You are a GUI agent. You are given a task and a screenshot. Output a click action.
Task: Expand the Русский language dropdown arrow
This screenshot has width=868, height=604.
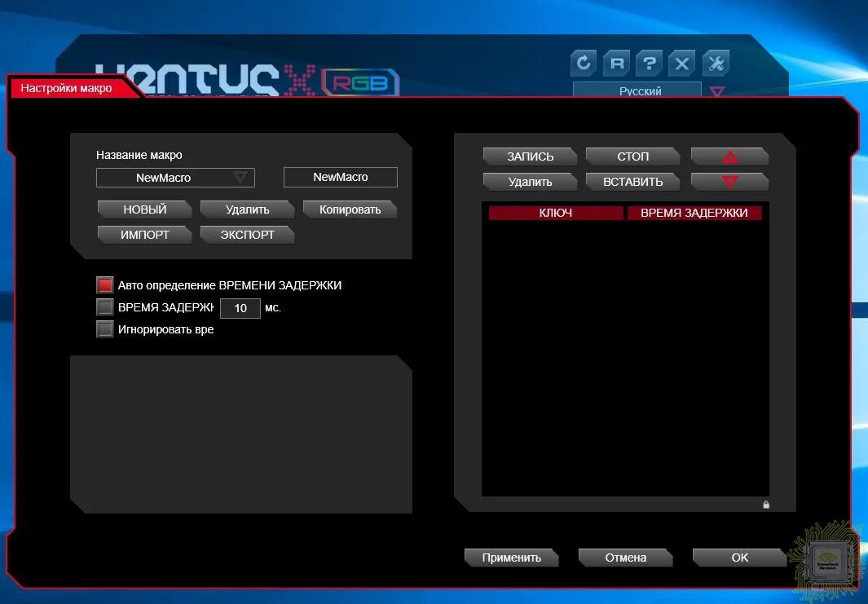coord(717,91)
